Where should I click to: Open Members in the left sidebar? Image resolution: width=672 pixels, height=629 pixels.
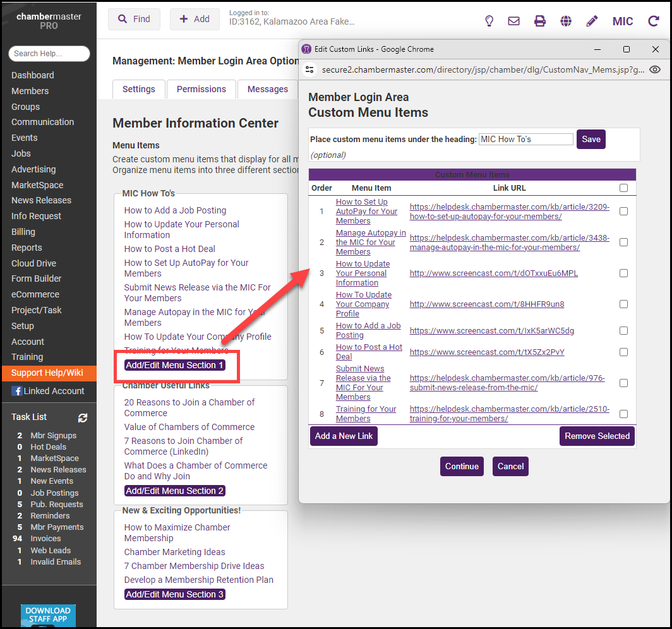click(x=30, y=91)
